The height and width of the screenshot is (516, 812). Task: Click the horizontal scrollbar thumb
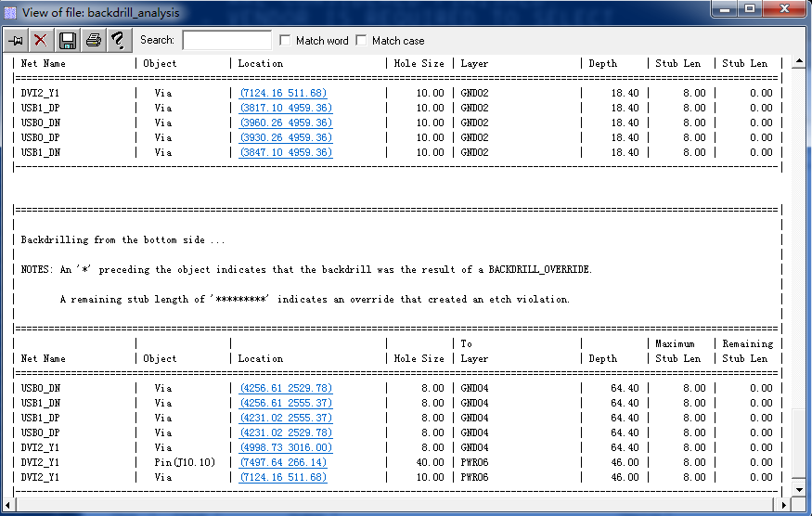pos(394,505)
